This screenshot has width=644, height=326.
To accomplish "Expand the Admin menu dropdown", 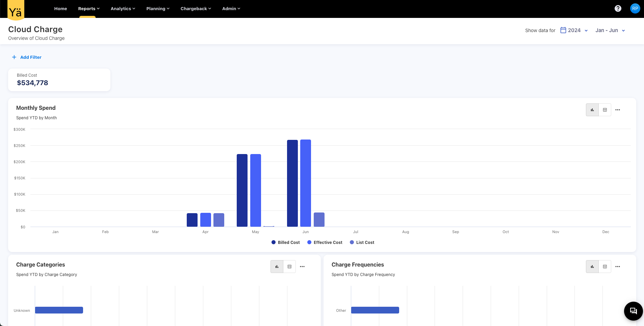I will click(231, 9).
